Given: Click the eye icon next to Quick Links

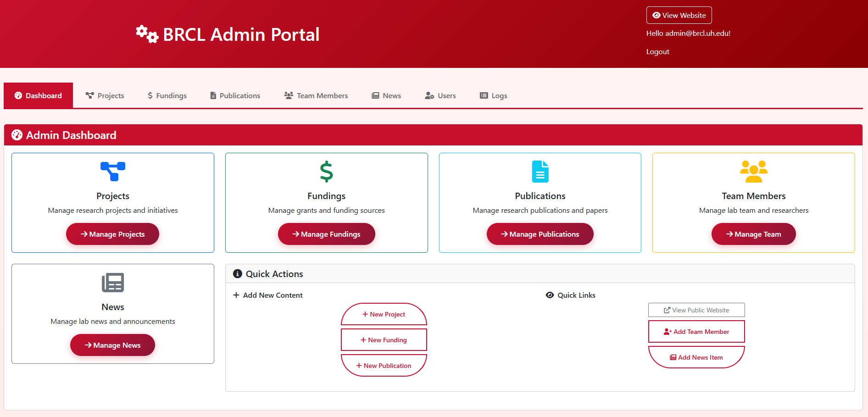Looking at the screenshot, I should point(550,295).
